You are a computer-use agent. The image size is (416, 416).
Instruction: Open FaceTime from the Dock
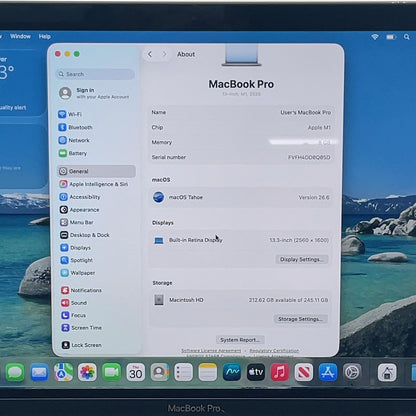pos(112,372)
